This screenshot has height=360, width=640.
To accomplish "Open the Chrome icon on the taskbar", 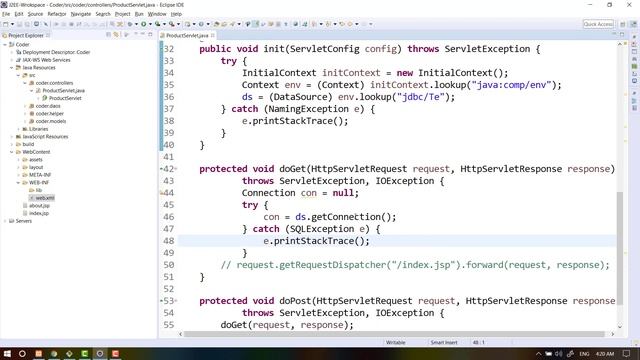I will [54, 353].
